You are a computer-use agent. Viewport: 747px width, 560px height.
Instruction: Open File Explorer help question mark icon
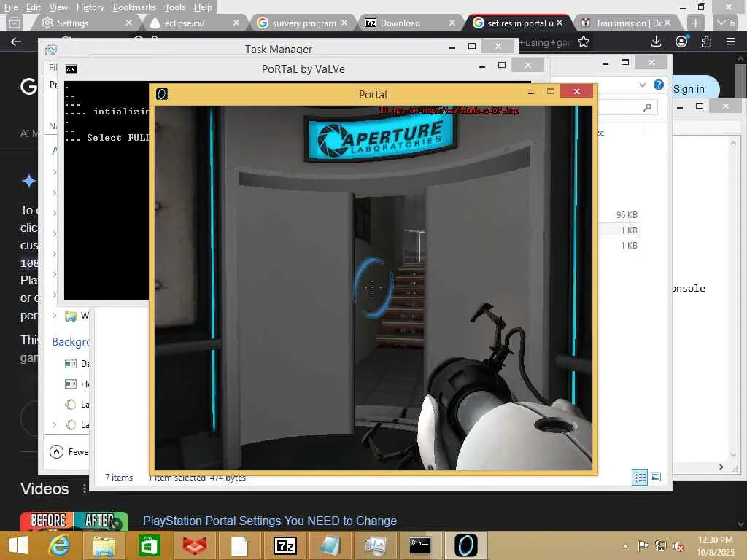pos(659,85)
